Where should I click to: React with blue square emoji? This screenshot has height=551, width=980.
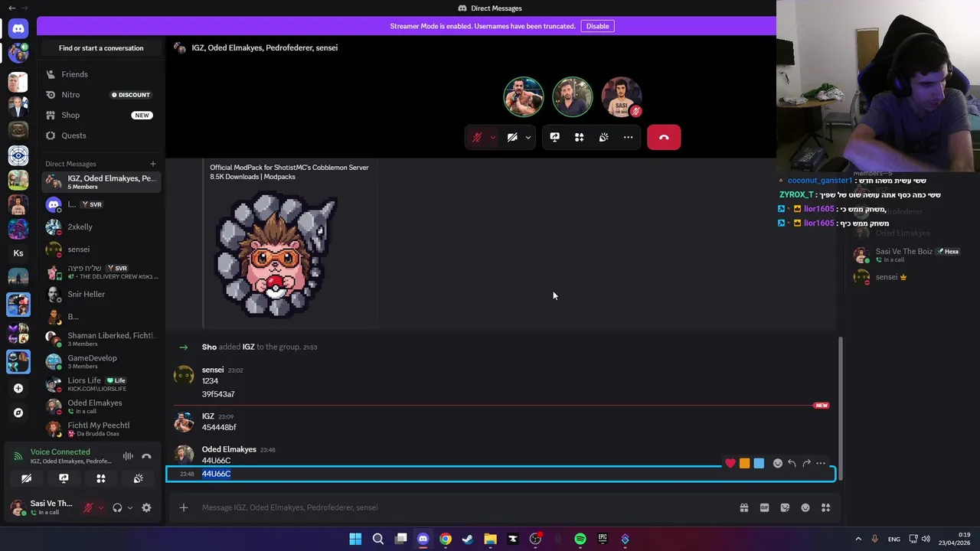[x=759, y=463]
